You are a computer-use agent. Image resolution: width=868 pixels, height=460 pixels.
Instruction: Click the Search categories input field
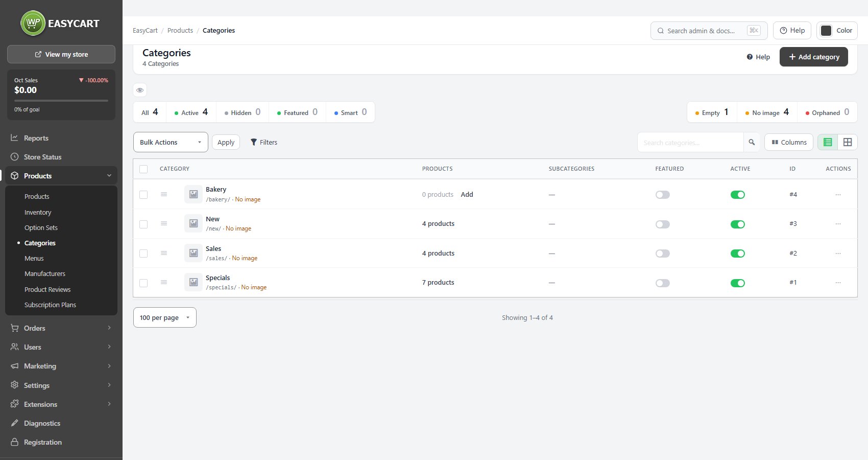(690, 142)
